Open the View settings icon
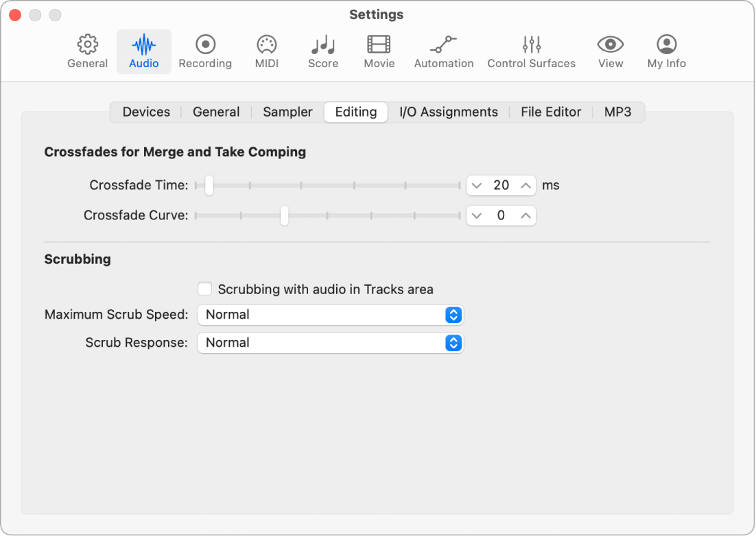 [610, 51]
